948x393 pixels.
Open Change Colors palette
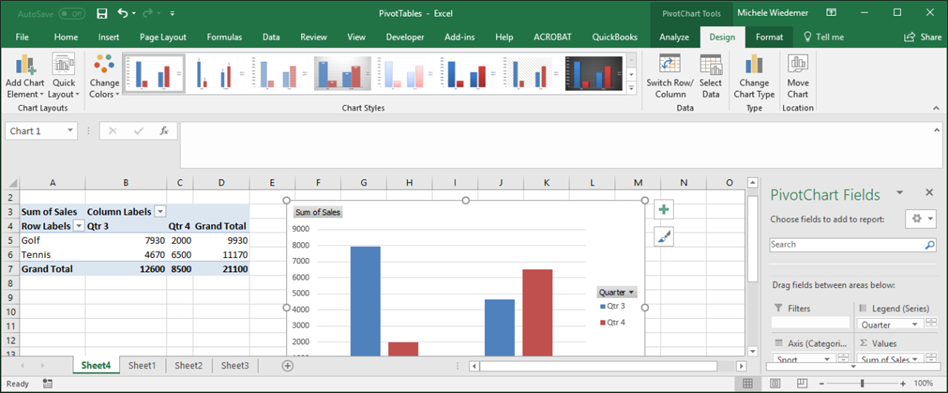point(105,76)
